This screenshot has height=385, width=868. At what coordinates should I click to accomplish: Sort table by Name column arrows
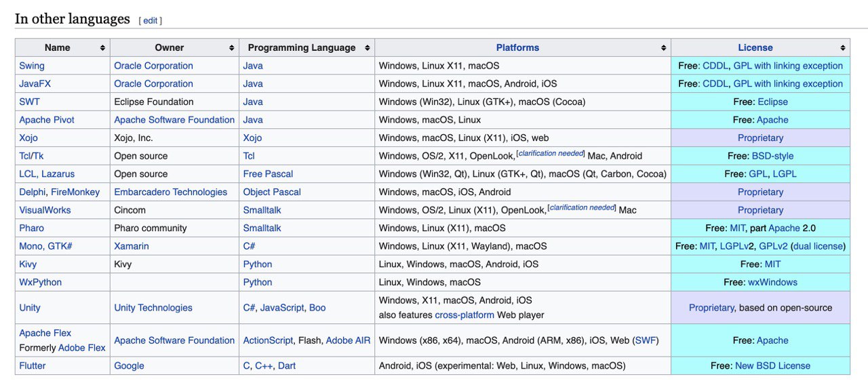pyautogui.click(x=102, y=48)
